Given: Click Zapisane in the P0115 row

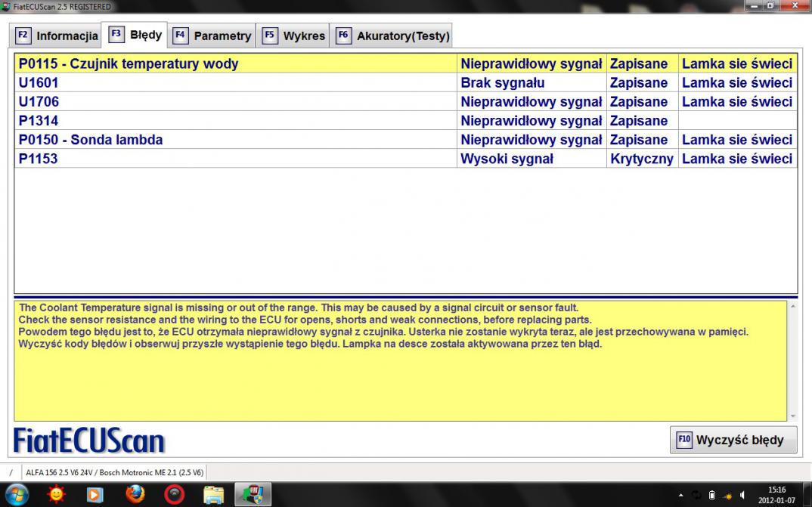Looking at the screenshot, I should (639, 64).
